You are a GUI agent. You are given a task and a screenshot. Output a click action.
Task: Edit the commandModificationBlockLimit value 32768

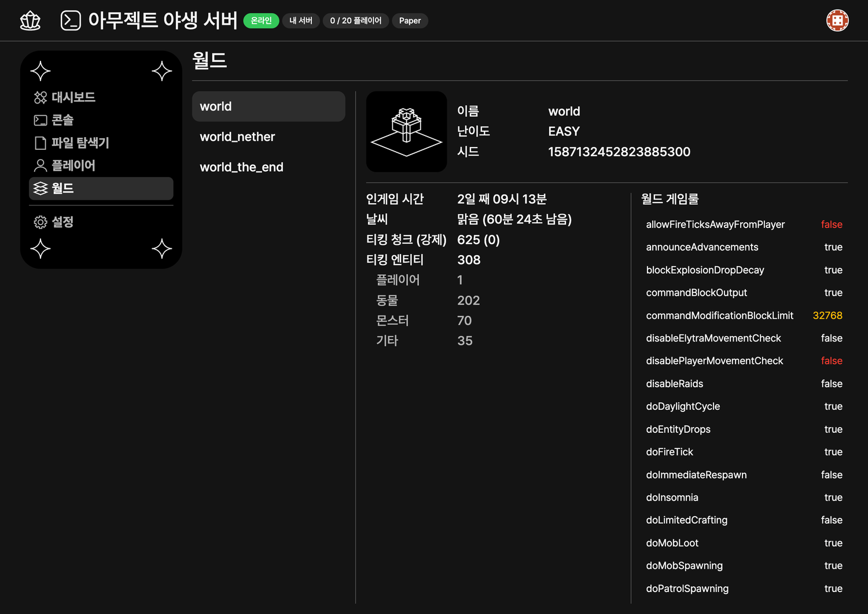827,315
